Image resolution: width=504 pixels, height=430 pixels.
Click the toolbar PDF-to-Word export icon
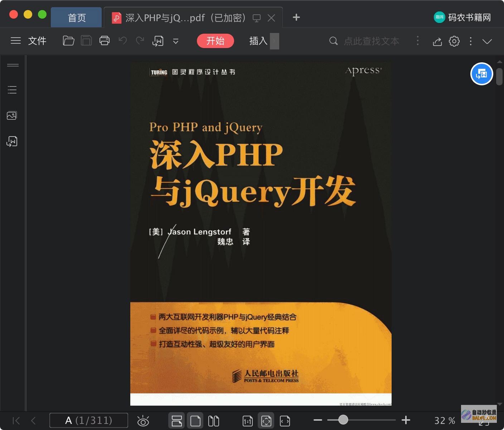(x=158, y=41)
